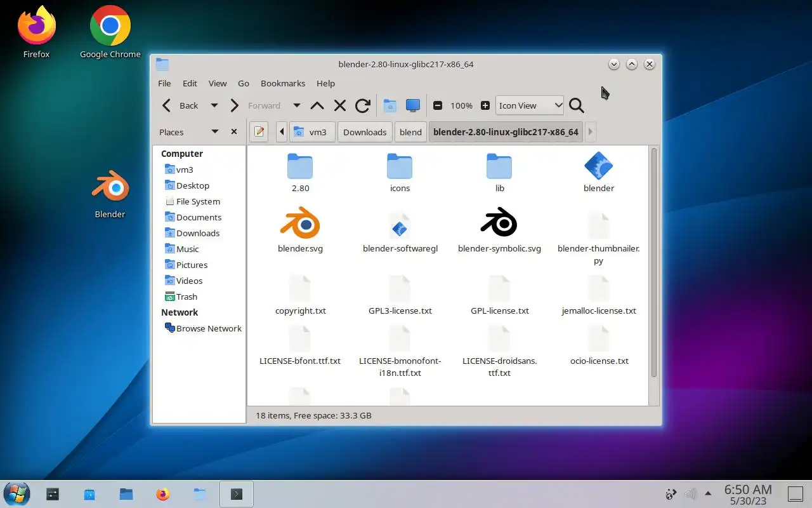The width and height of the screenshot is (812, 508).
Task: Open Firefox desktop shortcut
Action: tap(36, 32)
